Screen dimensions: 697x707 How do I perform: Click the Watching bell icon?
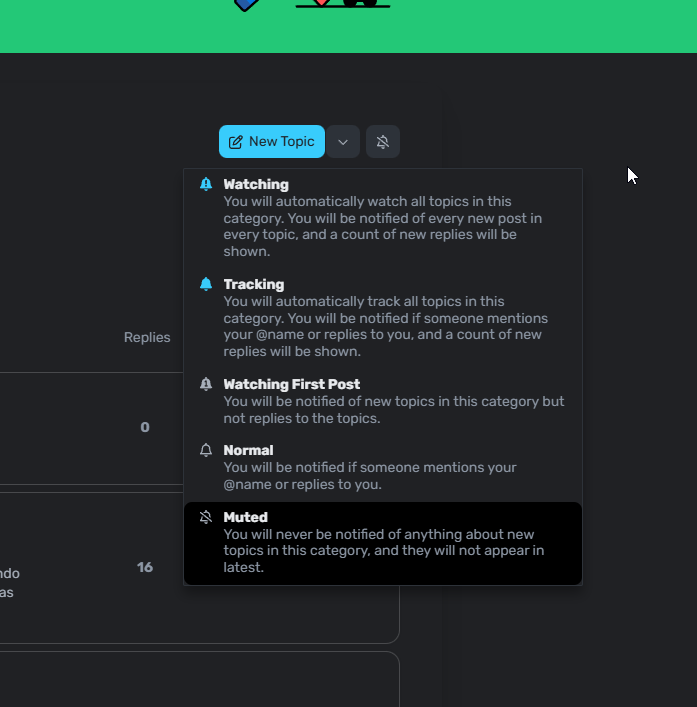(x=206, y=184)
